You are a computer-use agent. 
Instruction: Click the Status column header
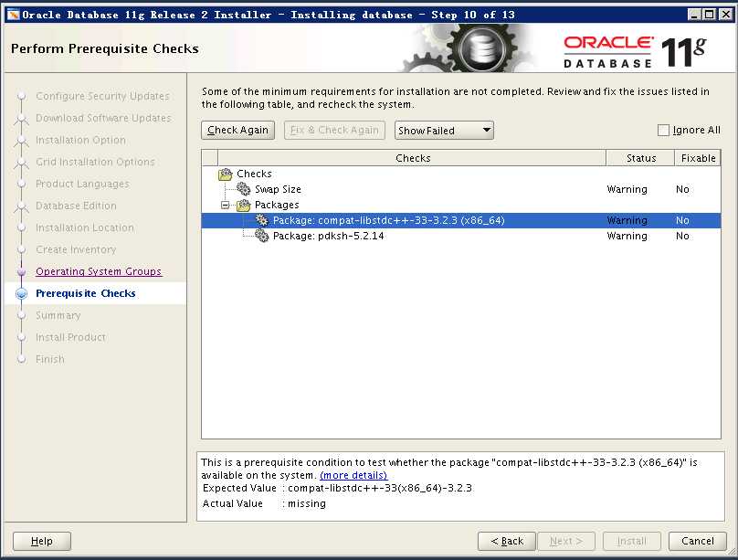[x=640, y=158]
